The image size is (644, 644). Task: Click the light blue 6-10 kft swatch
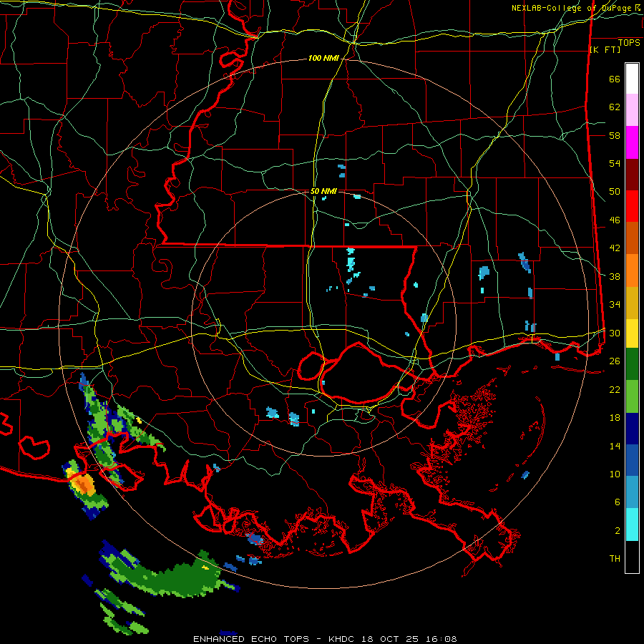click(632, 492)
